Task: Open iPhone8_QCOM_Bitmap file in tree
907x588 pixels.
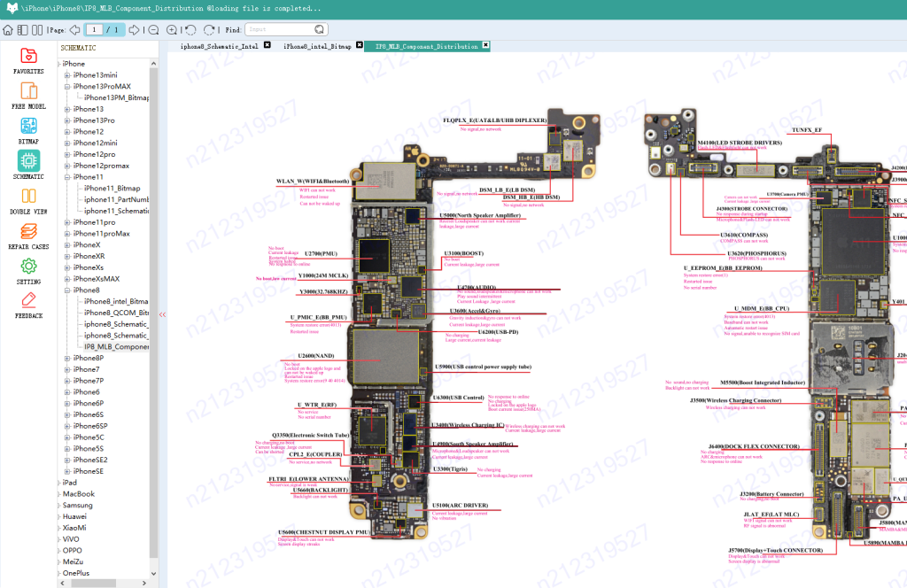Action: (x=116, y=313)
